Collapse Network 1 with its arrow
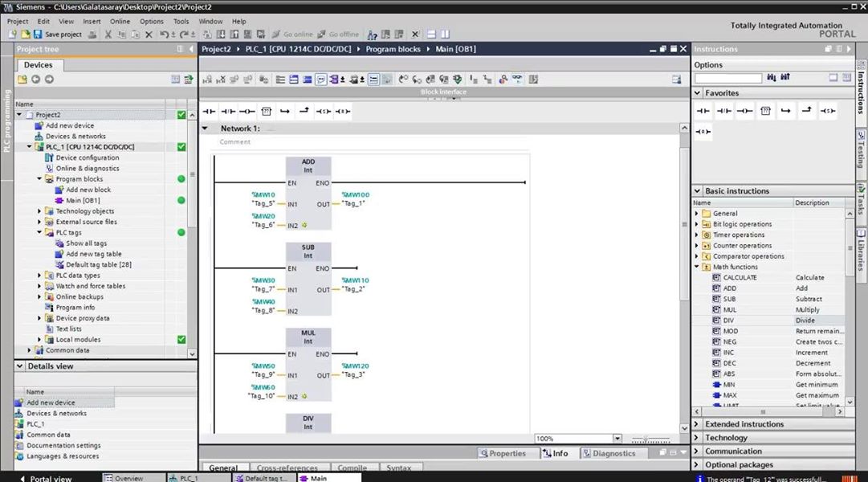This screenshot has height=482, width=868. coord(205,129)
